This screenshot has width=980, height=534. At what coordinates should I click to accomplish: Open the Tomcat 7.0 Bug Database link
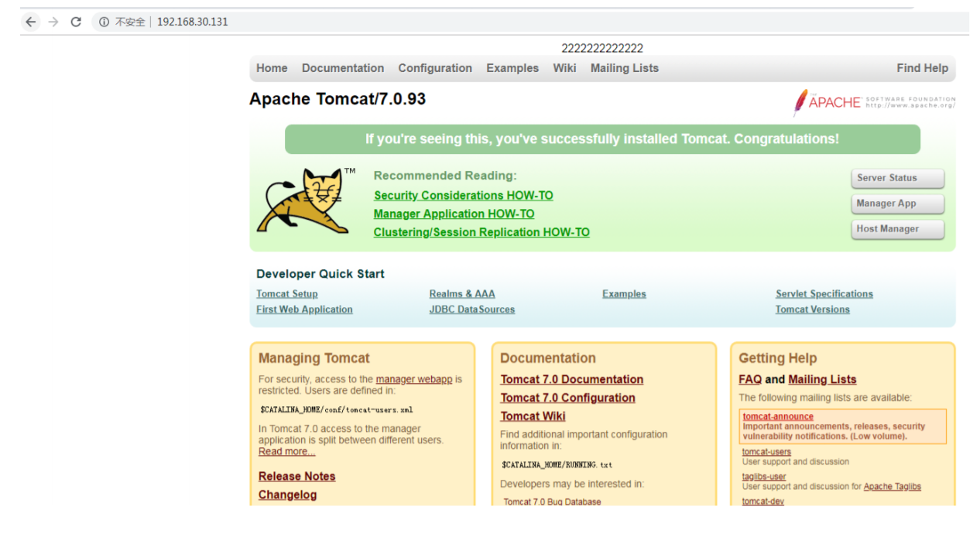[552, 501]
